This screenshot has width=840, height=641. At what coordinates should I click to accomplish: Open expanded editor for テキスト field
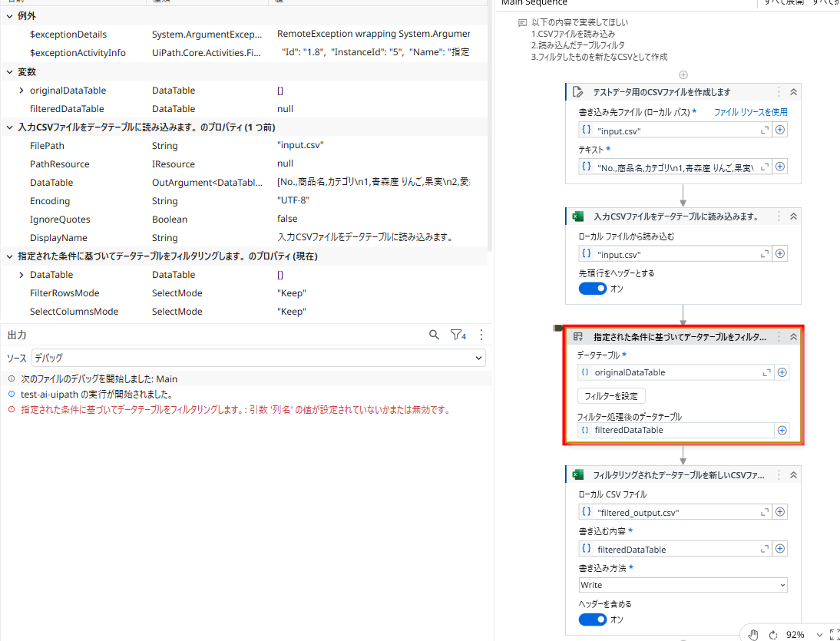click(x=765, y=167)
